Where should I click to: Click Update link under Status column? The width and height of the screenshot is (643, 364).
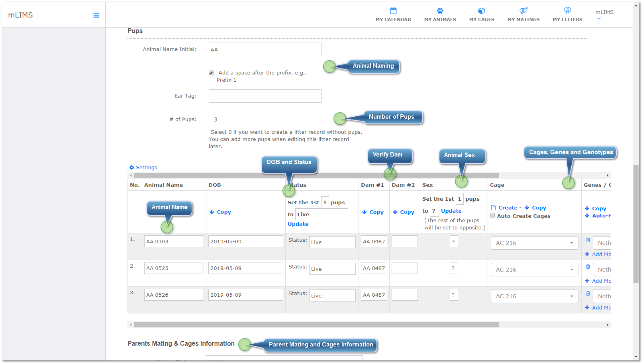pyautogui.click(x=298, y=224)
